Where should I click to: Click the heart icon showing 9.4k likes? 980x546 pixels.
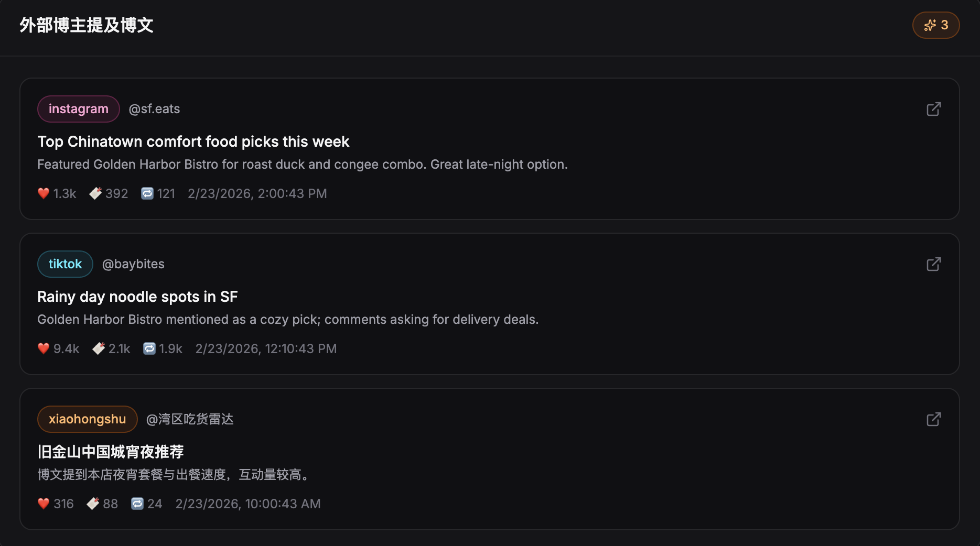(43, 348)
